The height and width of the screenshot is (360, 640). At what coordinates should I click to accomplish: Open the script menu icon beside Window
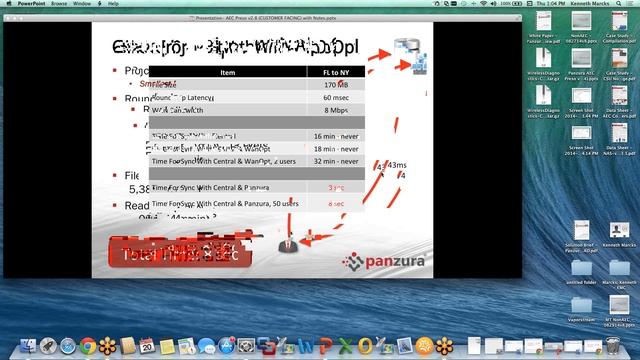(x=100, y=3)
